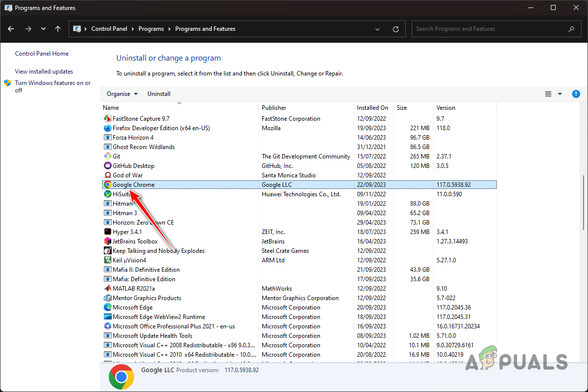Click the refresh icon in the address bar
588x392 pixels.
tap(396, 29)
